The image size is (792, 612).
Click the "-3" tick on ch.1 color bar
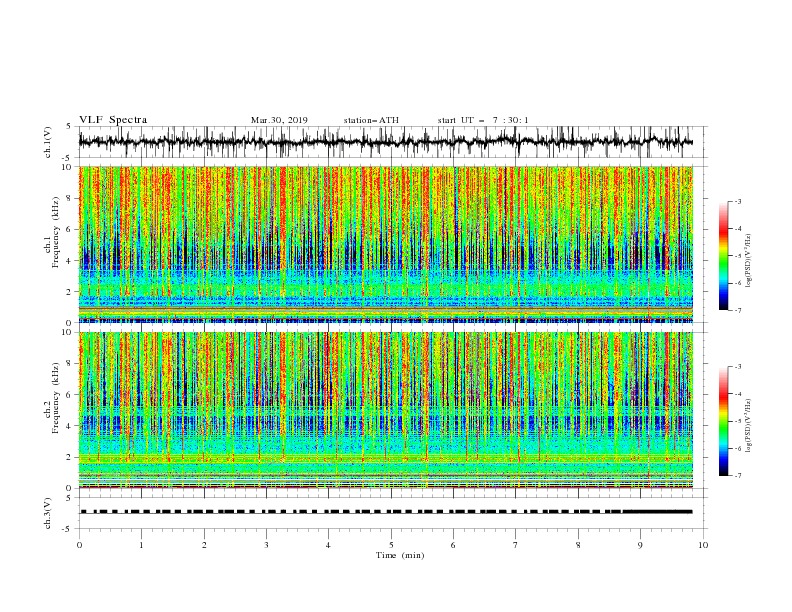coord(738,201)
